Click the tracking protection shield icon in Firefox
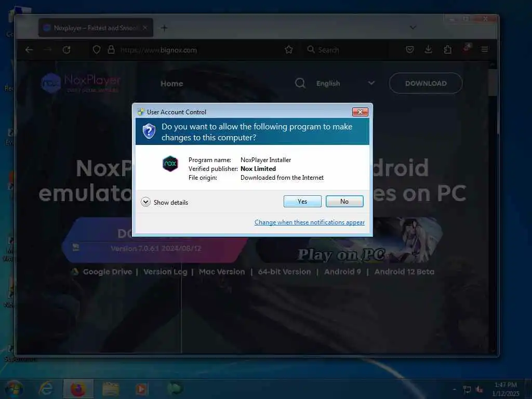Image resolution: width=532 pixels, height=399 pixels. click(x=96, y=50)
